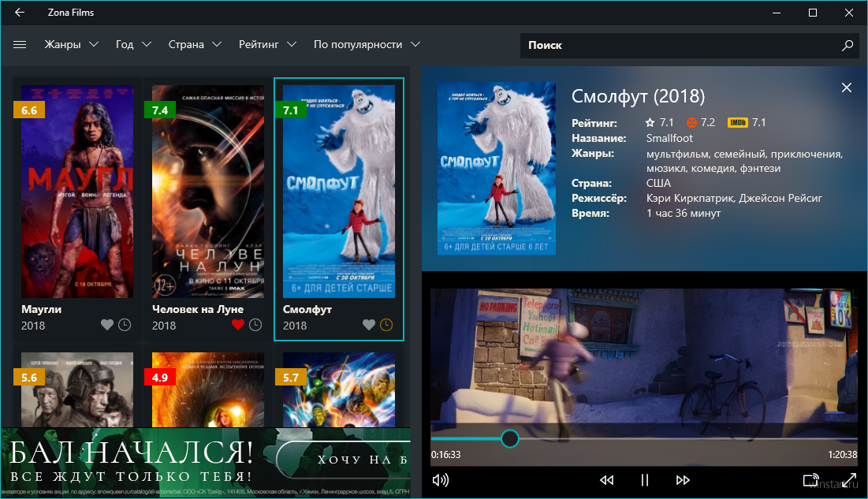Click the orange rating icon beside 7.2
Viewport: 868px width, 499px height.
[x=691, y=122]
